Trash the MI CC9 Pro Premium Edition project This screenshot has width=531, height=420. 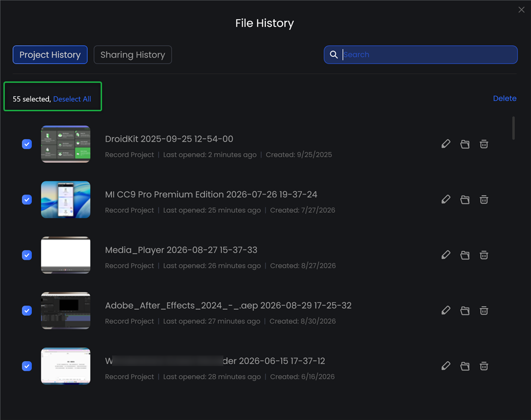(484, 199)
